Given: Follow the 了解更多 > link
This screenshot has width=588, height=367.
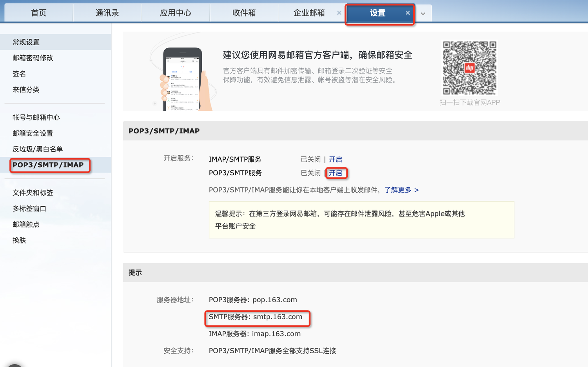Looking at the screenshot, I should pyautogui.click(x=401, y=190).
